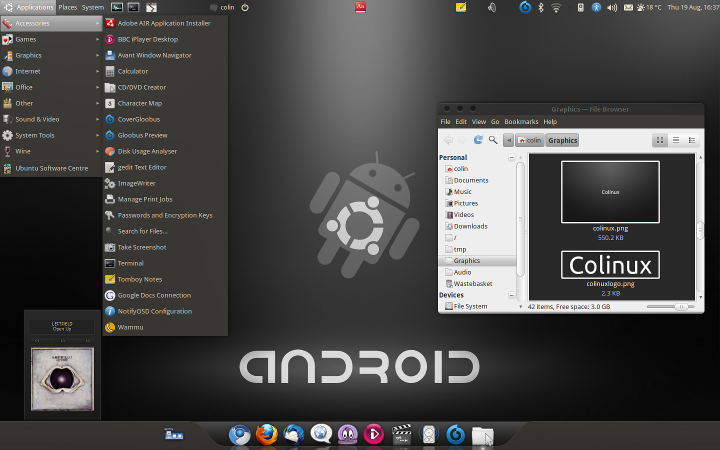This screenshot has height=450, width=720.
Task: Launch Calculator from Accessories menu
Action: click(165, 72)
